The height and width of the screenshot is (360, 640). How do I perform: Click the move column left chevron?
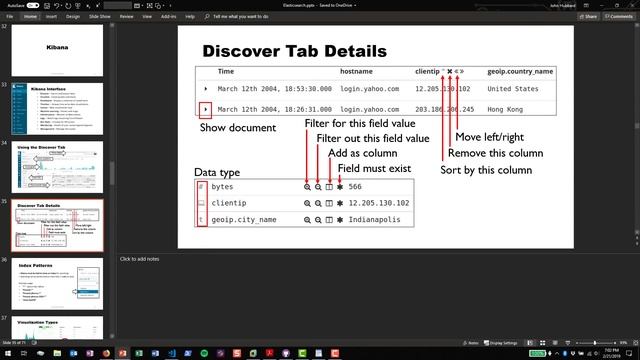point(456,71)
